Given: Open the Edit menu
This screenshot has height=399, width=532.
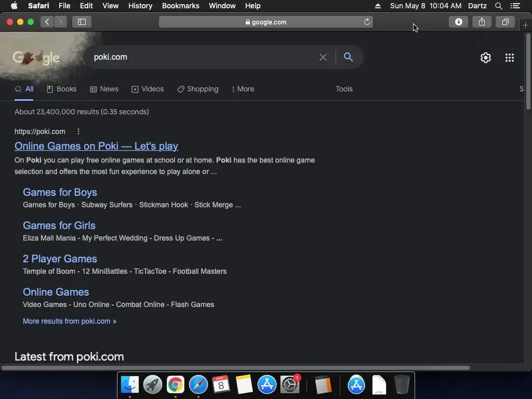Looking at the screenshot, I should coord(86,6).
